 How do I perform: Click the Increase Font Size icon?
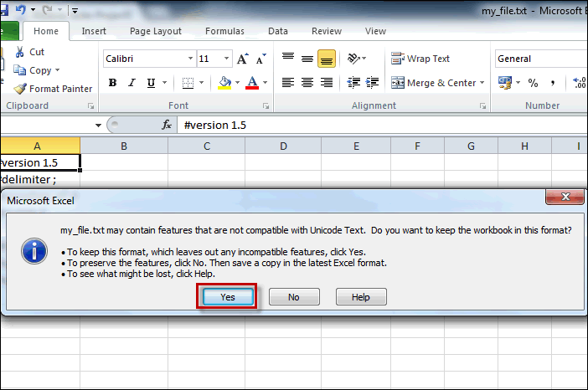click(x=242, y=59)
